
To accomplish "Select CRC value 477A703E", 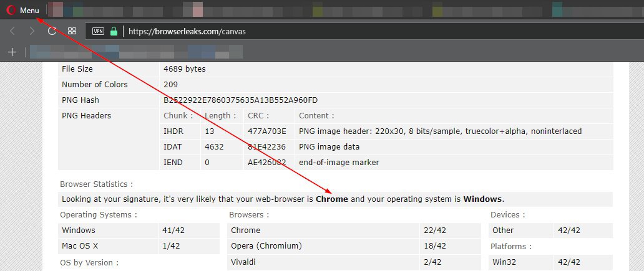I will click(267, 131).
